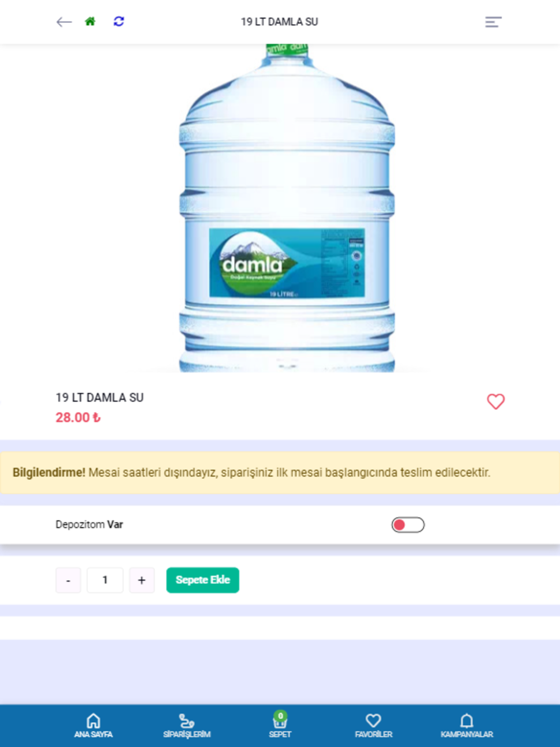560x747 pixels.
Task: Select the quantity input field
Action: (x=105, y=580)
